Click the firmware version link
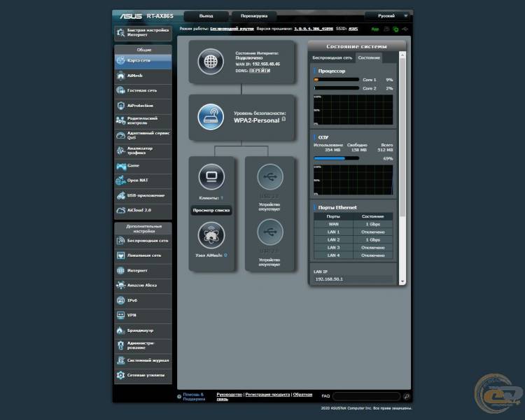This screenshot has height=420, width=525. click(314, 29)
